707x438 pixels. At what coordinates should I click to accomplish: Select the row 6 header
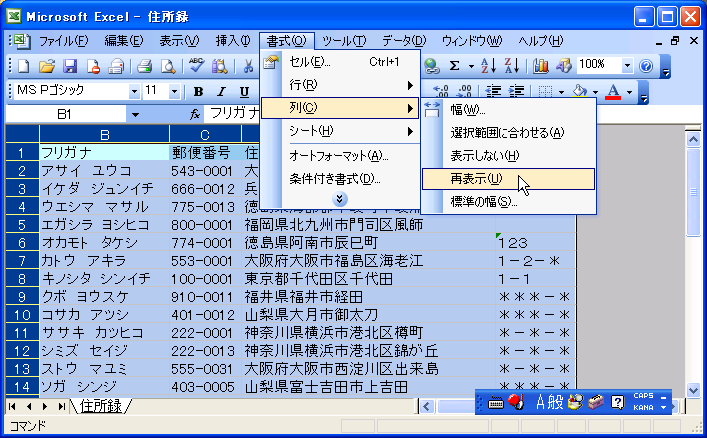coord(22,243)
